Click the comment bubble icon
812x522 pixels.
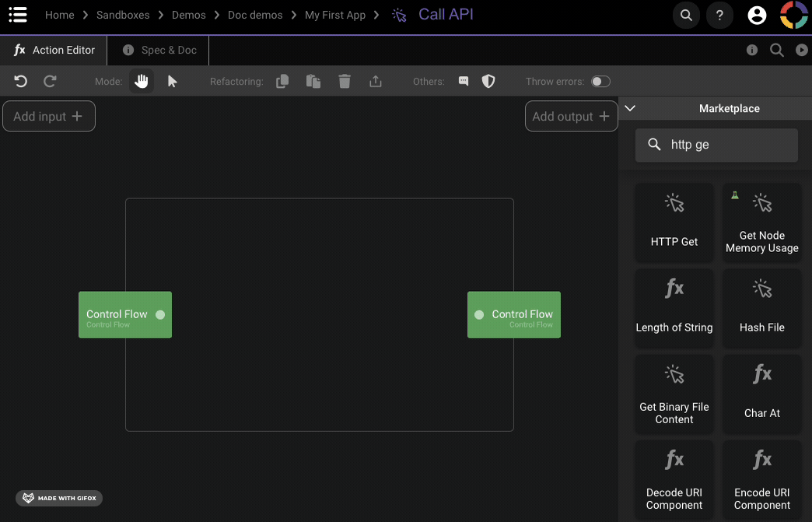tap(464, 82)
